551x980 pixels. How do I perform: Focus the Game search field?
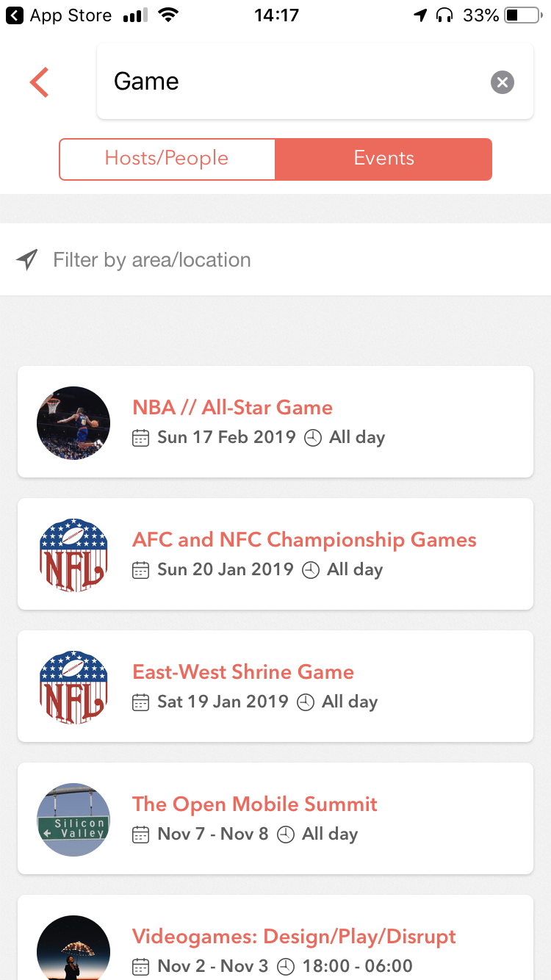tap(294, 82)
